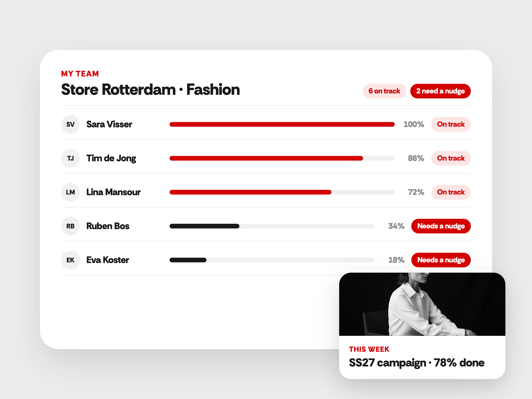This screenshot has height=399, width=532.
Task: Nudge Ruben Bos via 'Needs a nudge'
Action: pos(441,226)
